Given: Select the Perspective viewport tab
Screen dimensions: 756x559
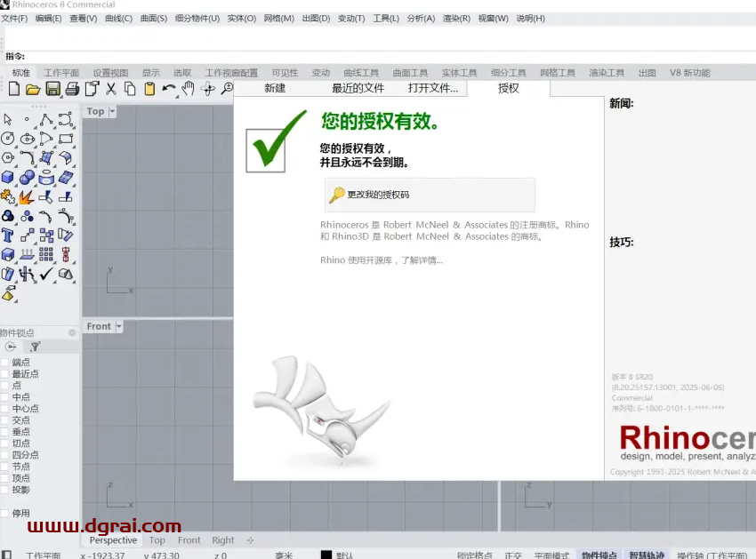Looking at the screenshot, I should [113, 540].
